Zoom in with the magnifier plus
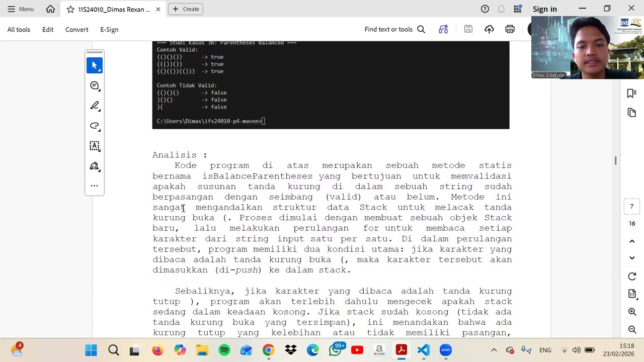Viewport: 644px width, 362px height. tap(632, 312)
